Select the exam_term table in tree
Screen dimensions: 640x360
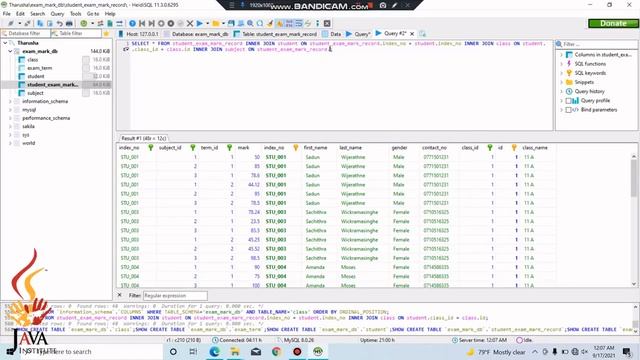pyautogui.click(x=40, y=68)
